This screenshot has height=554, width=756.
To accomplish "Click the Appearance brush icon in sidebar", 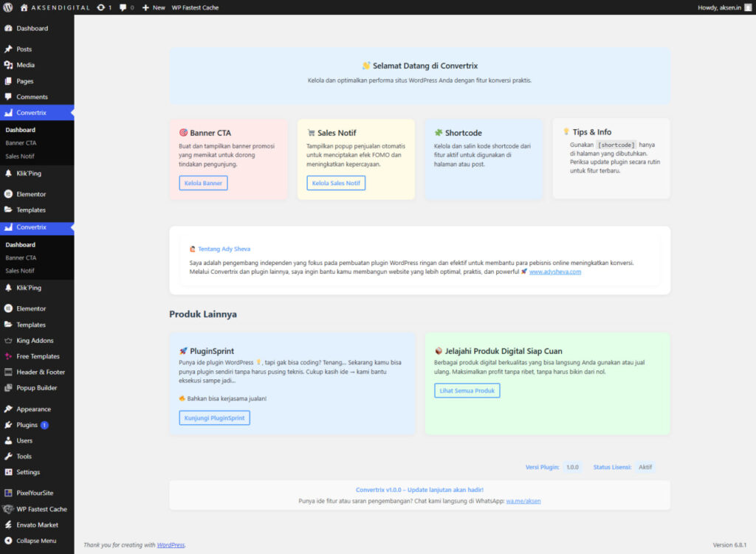I will pyautogui.click(x=9, y=409).
